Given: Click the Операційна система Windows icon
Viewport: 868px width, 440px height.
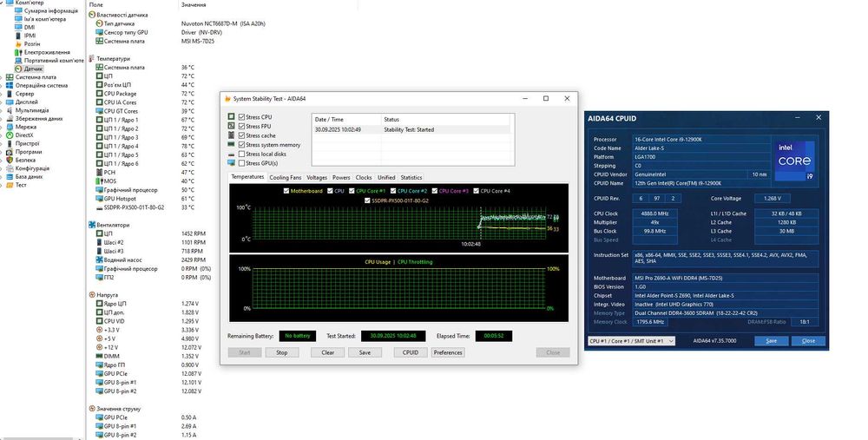Looking at the screenshot, I should [x=10, y=85].
